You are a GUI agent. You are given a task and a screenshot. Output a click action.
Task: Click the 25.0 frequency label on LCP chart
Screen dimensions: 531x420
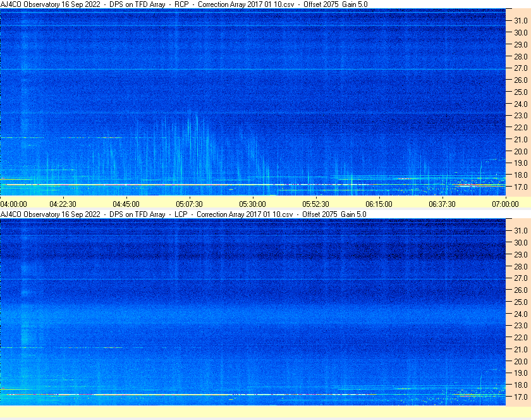click(521, 302)
